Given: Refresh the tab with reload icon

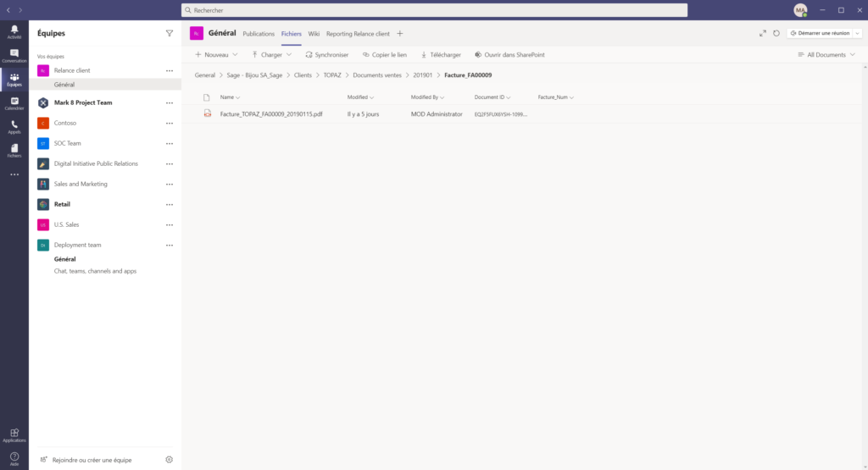Looking at the screenshot, I should (x=776, y=33).
